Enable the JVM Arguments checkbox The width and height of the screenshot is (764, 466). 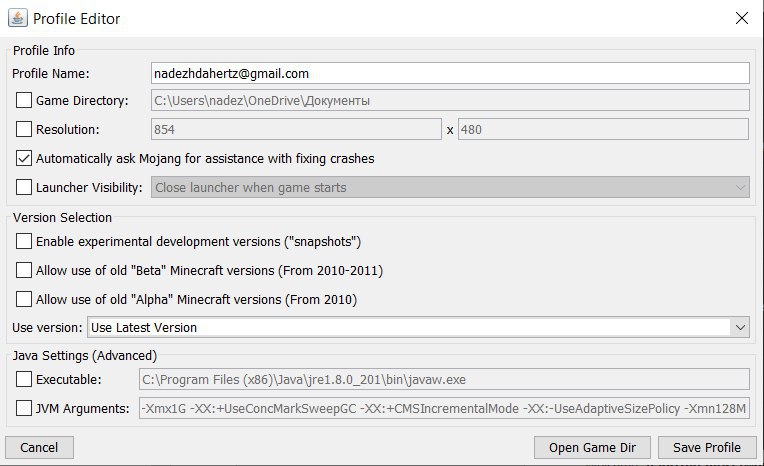(24, 408)
